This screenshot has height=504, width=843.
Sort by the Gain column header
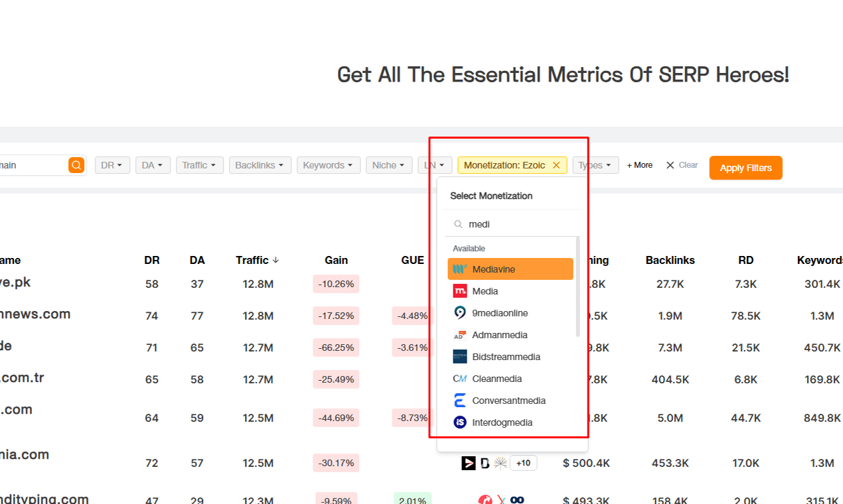pos(337,260)
